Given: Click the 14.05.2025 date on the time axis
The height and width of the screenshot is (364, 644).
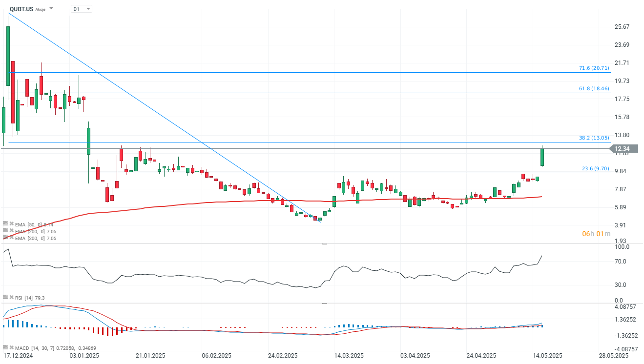Looking at the screenshot, I should 547,356.
